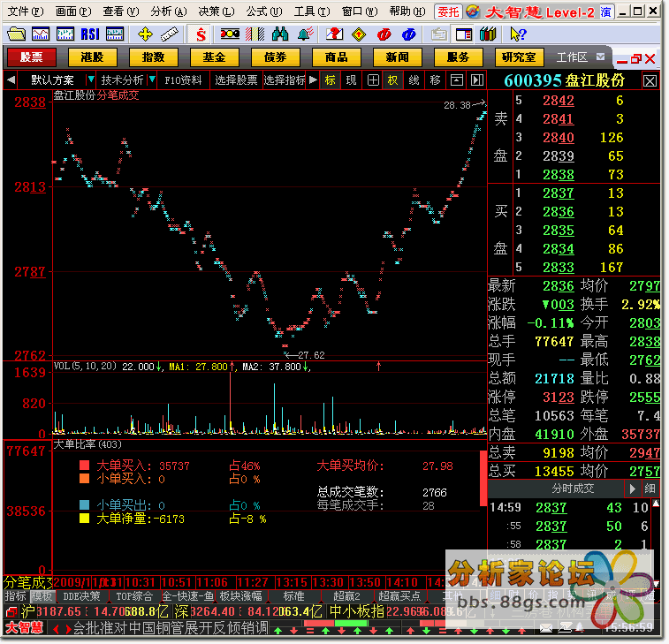Click the panel collapse icon after boxed triangle

coord(477,80)
